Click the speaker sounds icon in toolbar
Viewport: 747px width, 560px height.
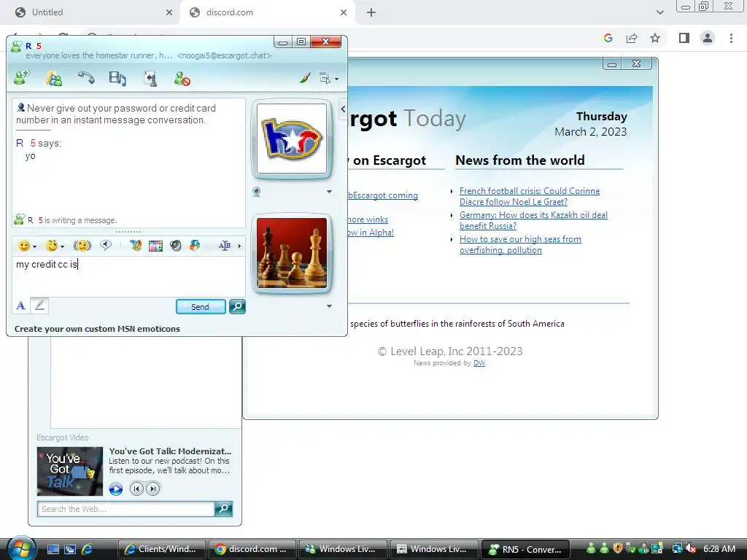click(176, 246)
